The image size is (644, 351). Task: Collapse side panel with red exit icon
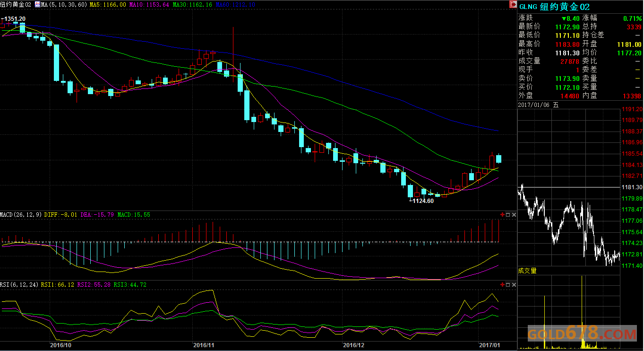[513, 5]
